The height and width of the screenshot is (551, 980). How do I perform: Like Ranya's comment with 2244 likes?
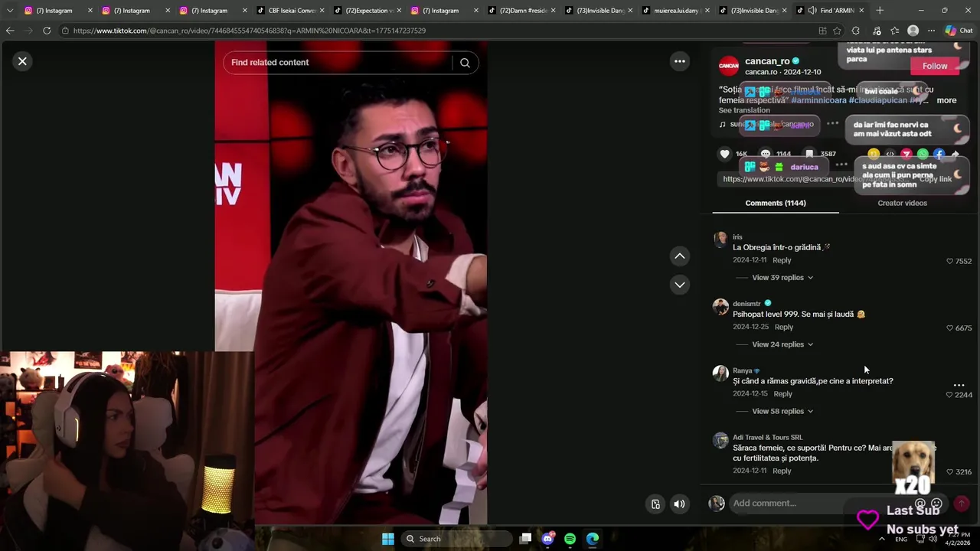coord(949,395)
